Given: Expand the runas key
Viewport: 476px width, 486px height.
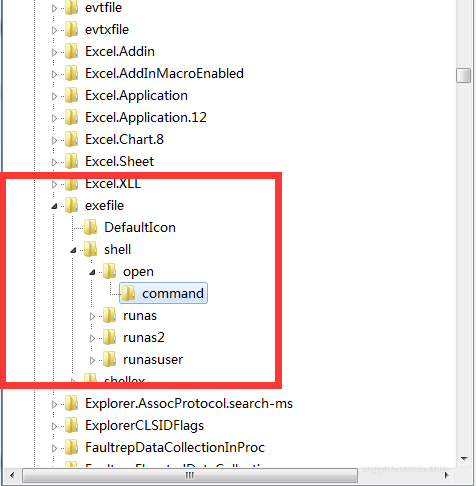Looking at the screenshot, I should (92, 316).
